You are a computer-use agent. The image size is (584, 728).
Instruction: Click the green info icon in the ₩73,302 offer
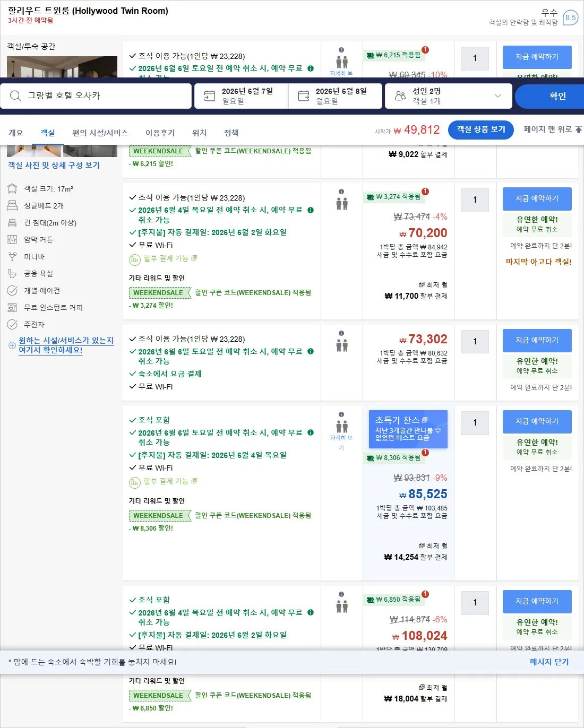click(311, 351)
